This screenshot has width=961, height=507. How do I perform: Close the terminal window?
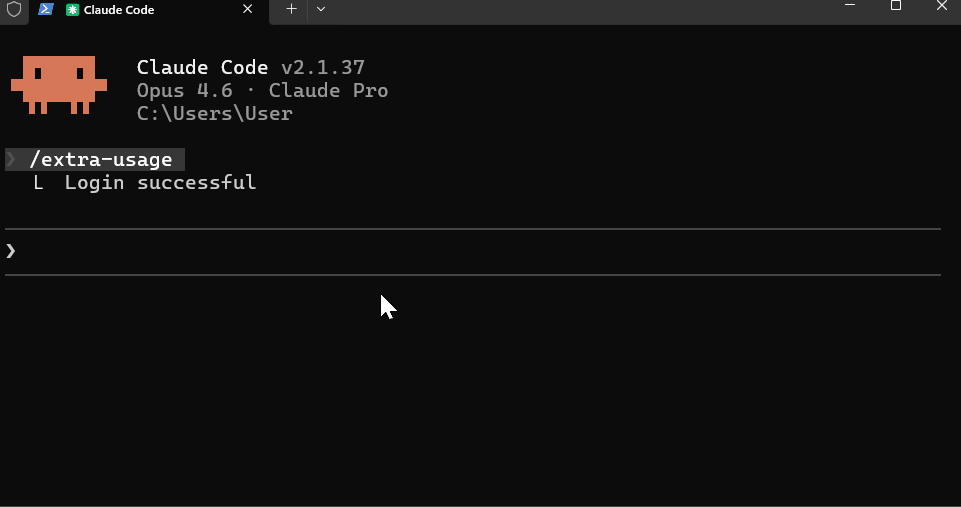click(x=941, y=6)
